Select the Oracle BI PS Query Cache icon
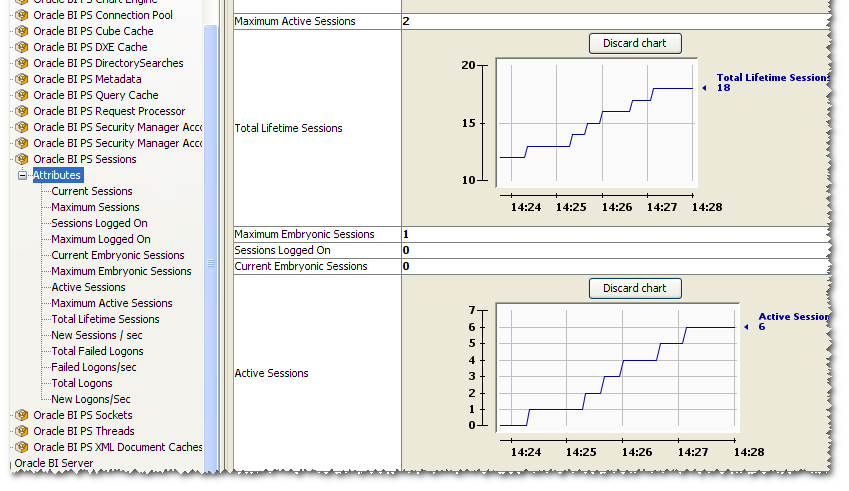 point(21,95)
